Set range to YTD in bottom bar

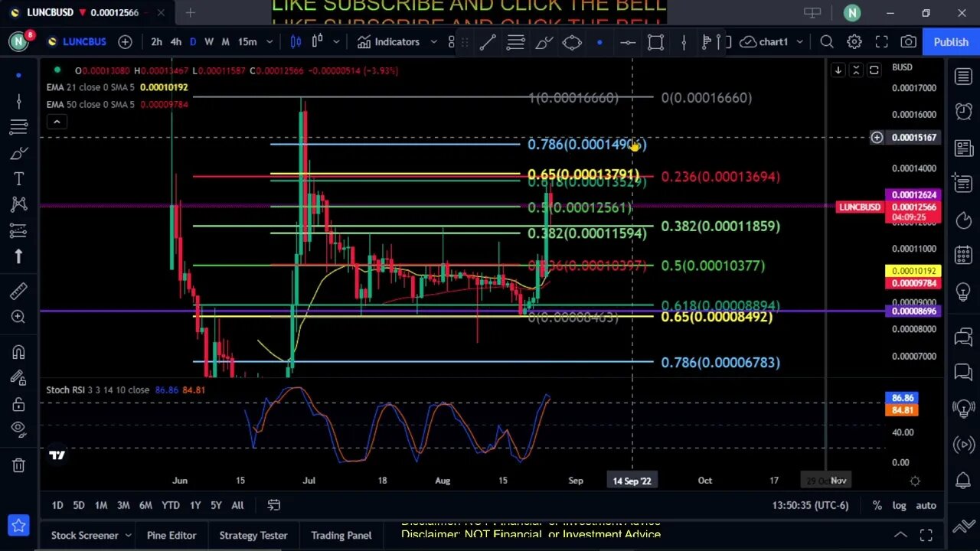[x=171, y=505]
